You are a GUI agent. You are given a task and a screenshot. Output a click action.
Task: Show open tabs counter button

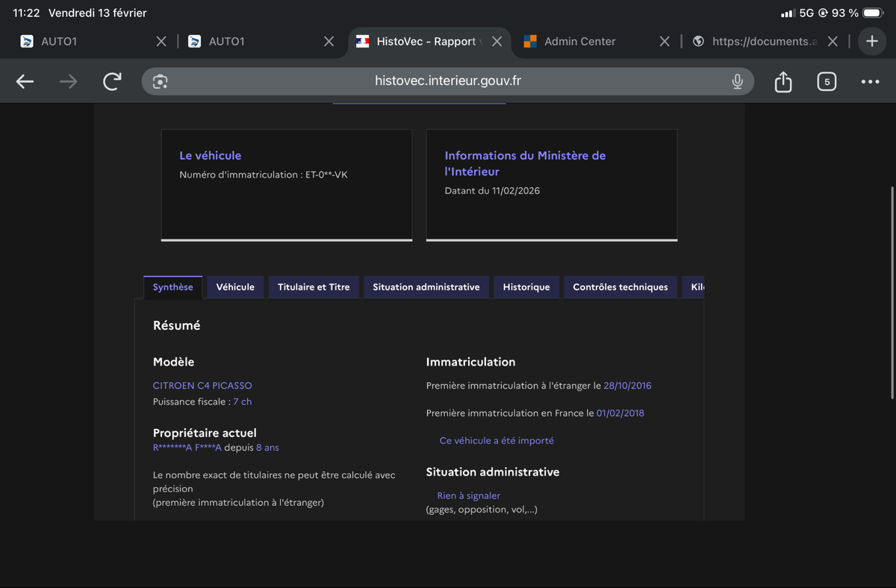[x=826, y=82]
